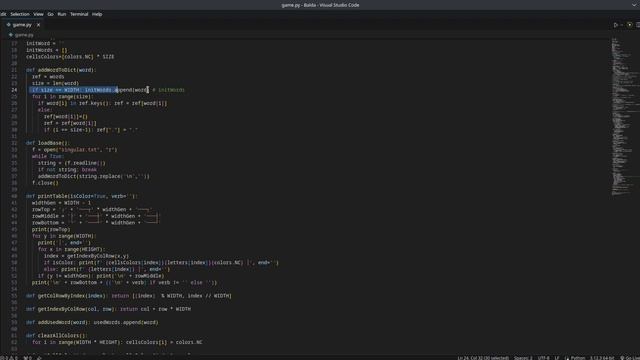Viewport: 640px width, 360px height.
Task: Click the 'def getColRowByIndex(index)' line
Action: [129, 296]
